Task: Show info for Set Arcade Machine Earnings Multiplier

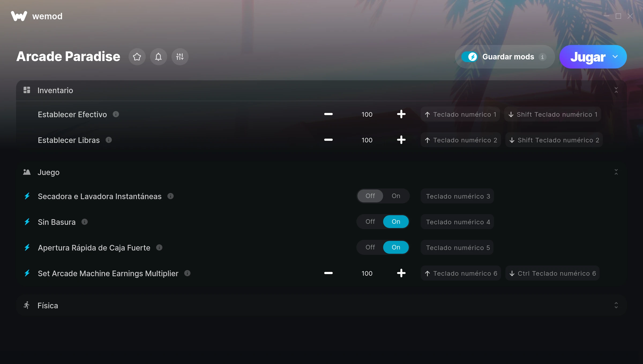Action: point(187,273)
